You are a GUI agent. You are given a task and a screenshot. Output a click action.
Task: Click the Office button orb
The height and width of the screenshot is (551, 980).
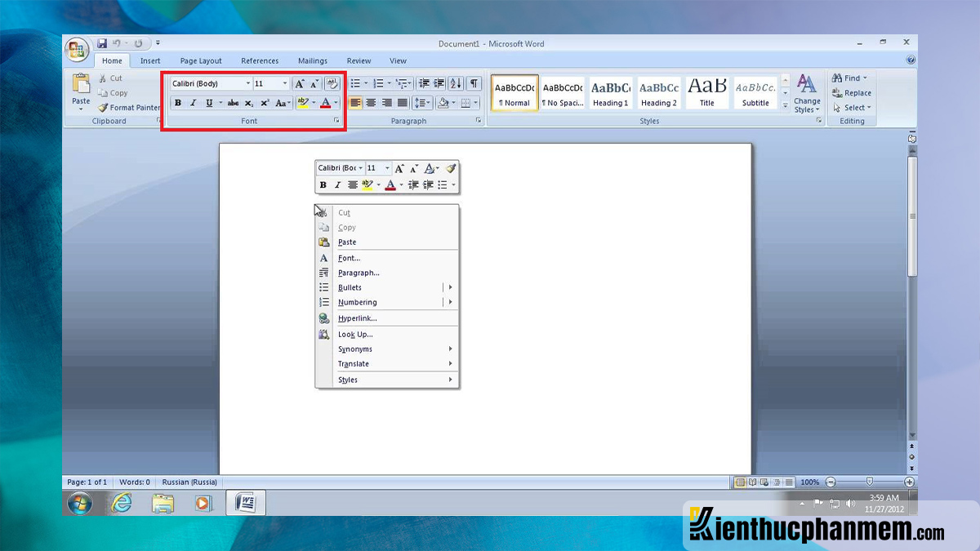[78, 50]
